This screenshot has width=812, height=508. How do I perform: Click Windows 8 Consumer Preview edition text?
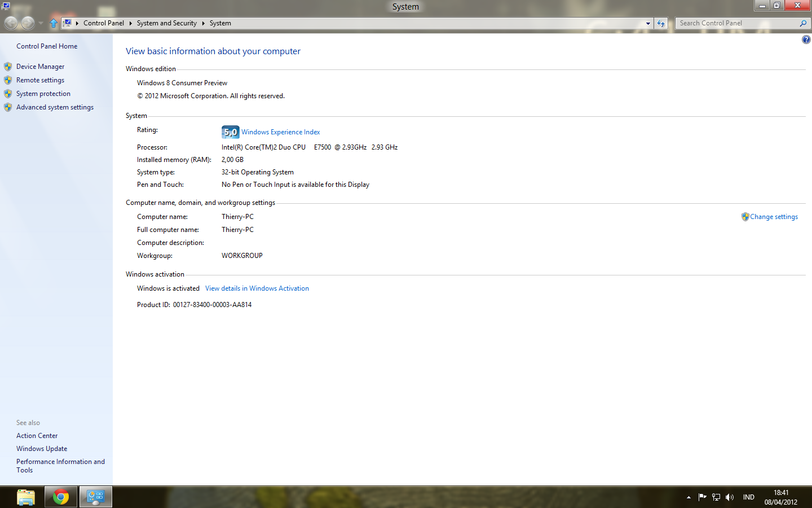(182, 83)
